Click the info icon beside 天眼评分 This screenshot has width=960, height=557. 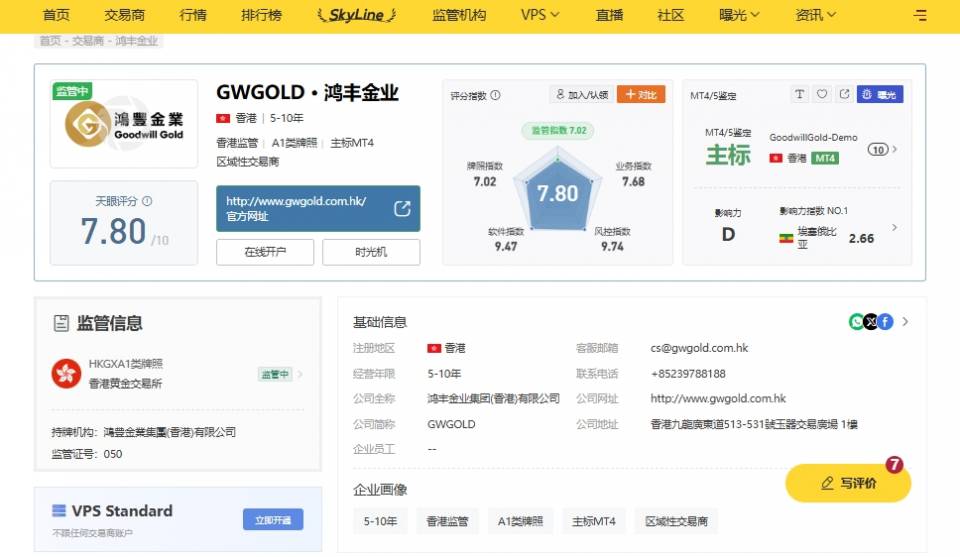(147, 201)
